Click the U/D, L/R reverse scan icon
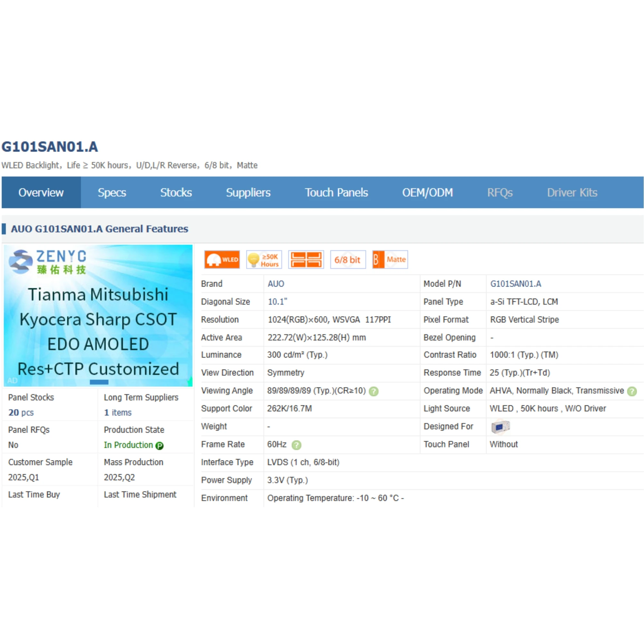Image resolution: width=644 pixels, height=644 pixels. coord(306,260)
